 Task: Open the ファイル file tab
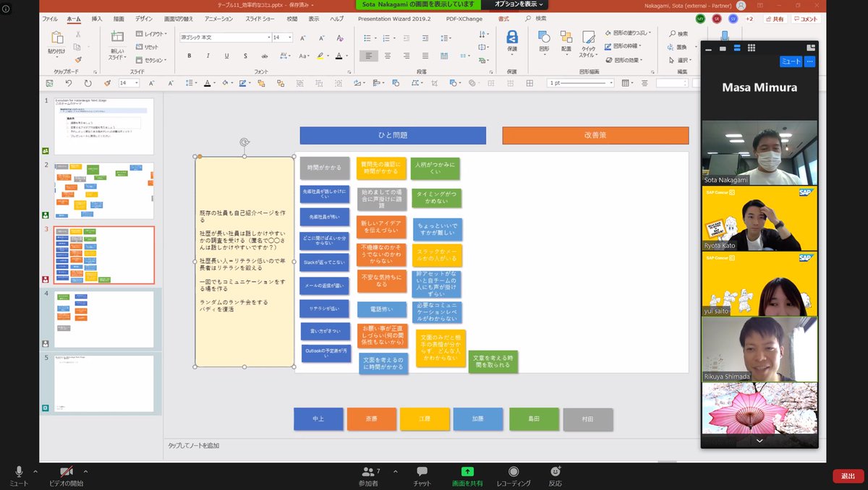tap(50, 18)
